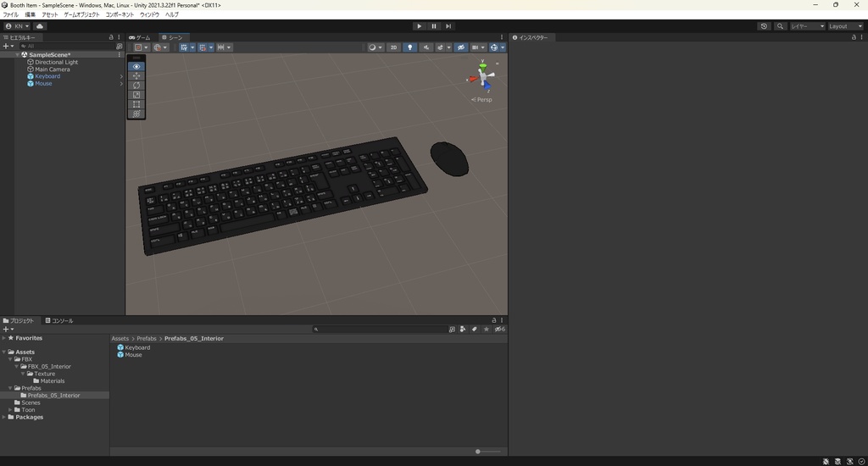Click search by label icon in Project

click(474, 330)
